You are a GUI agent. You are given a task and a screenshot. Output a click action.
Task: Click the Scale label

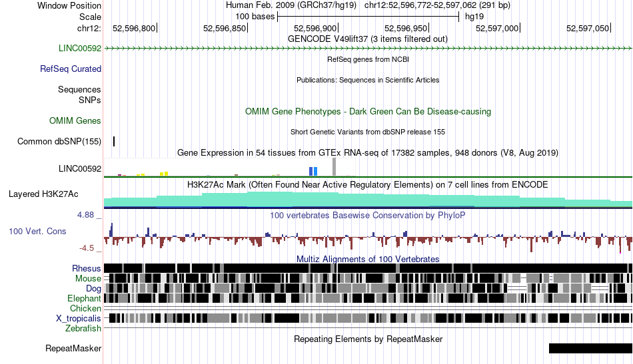(x=90, y=17)
